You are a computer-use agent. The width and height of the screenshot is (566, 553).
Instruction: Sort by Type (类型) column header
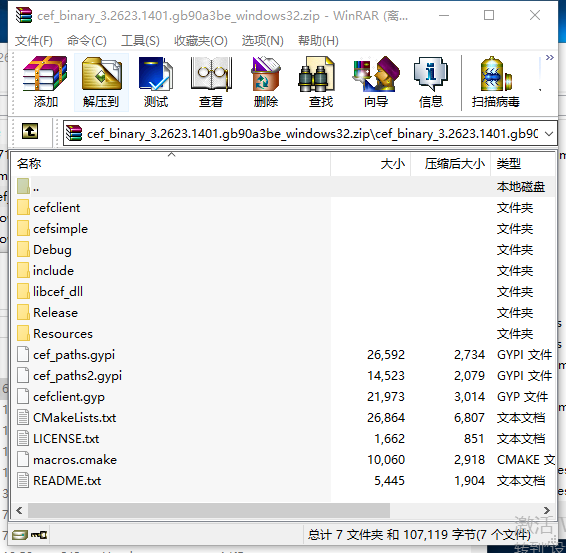(523, 164)
